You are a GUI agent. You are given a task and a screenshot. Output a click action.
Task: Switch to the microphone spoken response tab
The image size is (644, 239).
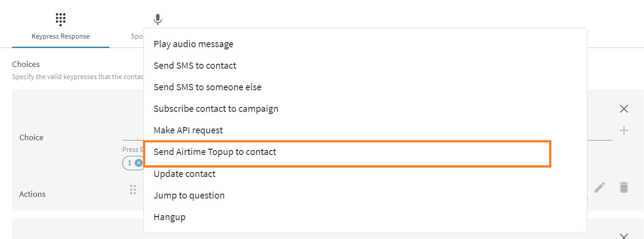click(157, 20)
